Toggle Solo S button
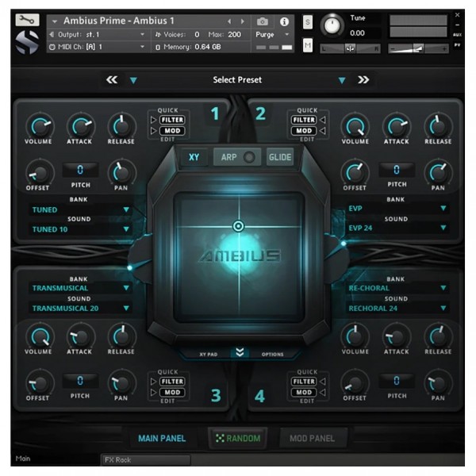 [308, 22]
